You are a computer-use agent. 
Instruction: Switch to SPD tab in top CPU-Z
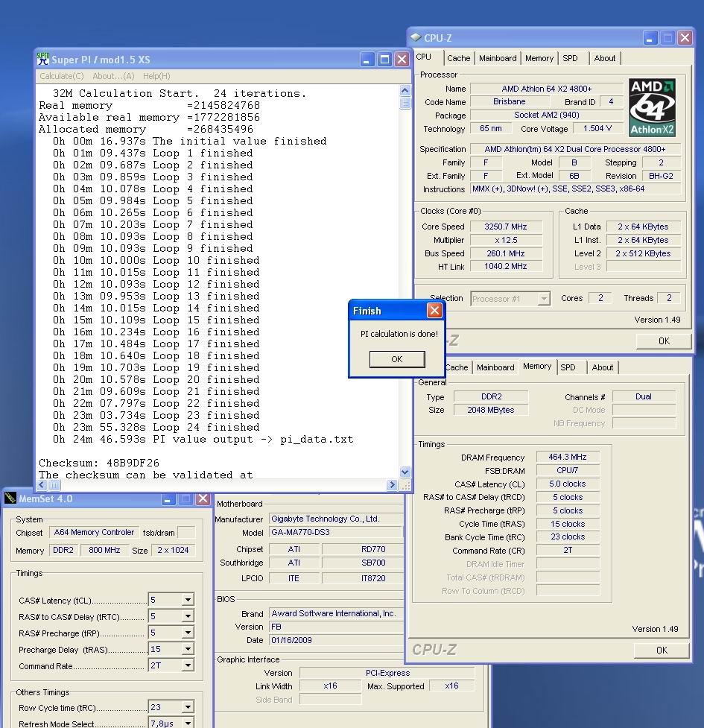[x=571, y=58]
